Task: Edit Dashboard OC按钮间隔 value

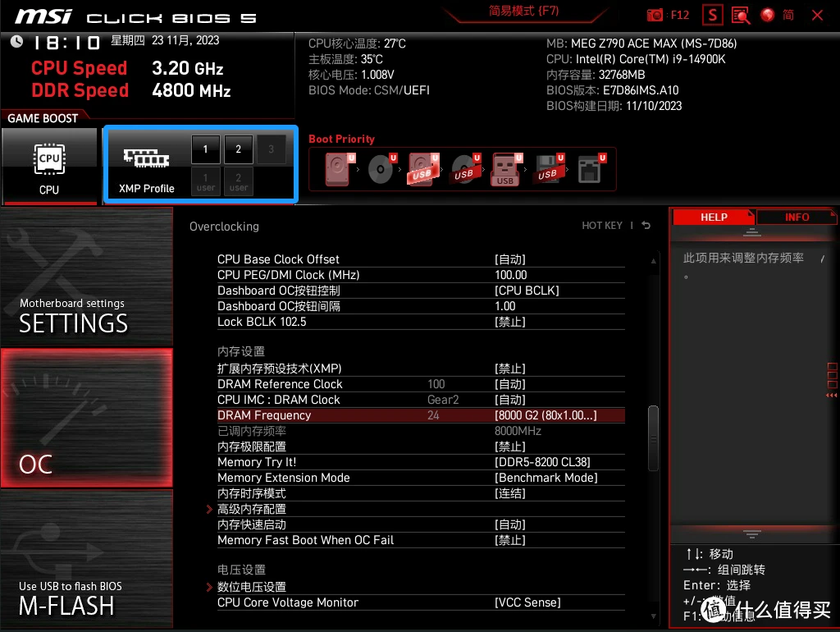Action: [x=421, y=306]
